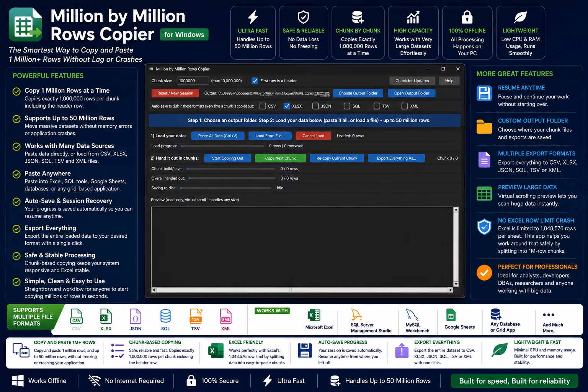Click the Auto-Save Progress floppy icon
This screenshot has width=588, height=392.
305,350
